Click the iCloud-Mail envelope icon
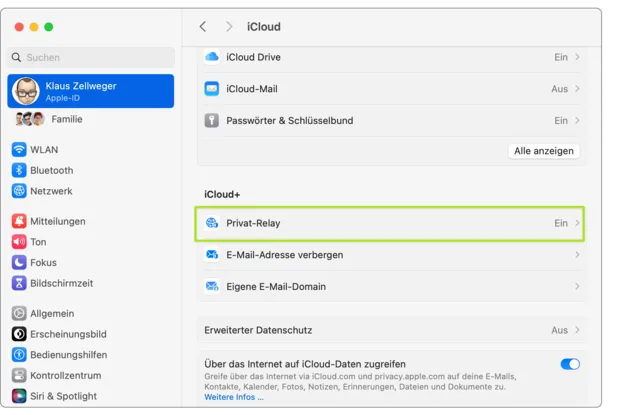Viewport: 640px width, 415px height. [211, 89]
